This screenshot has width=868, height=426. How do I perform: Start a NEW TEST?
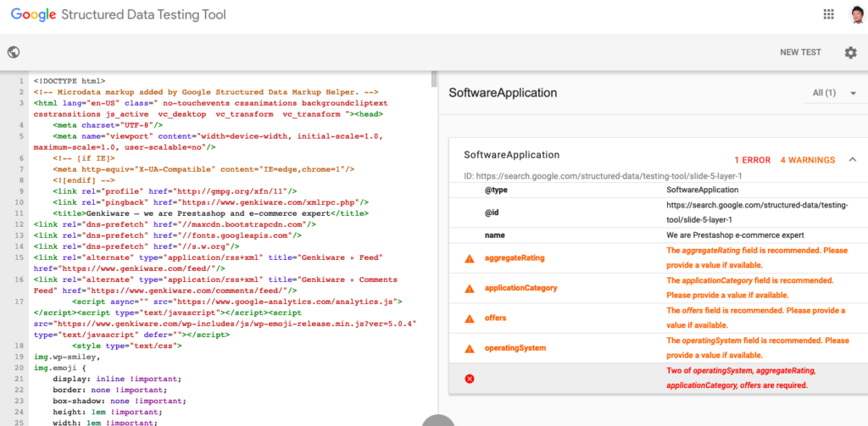click(800, 53)
